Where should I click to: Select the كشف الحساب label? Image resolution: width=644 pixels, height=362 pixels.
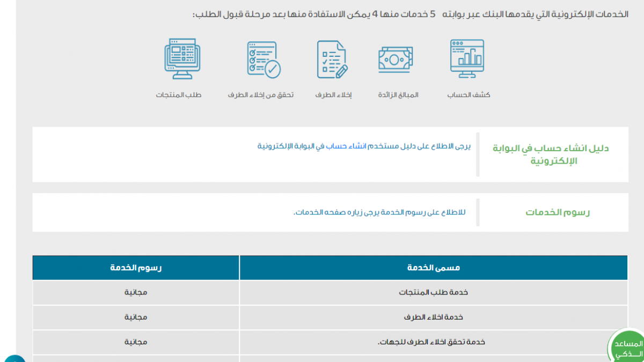tap(469, 95)
